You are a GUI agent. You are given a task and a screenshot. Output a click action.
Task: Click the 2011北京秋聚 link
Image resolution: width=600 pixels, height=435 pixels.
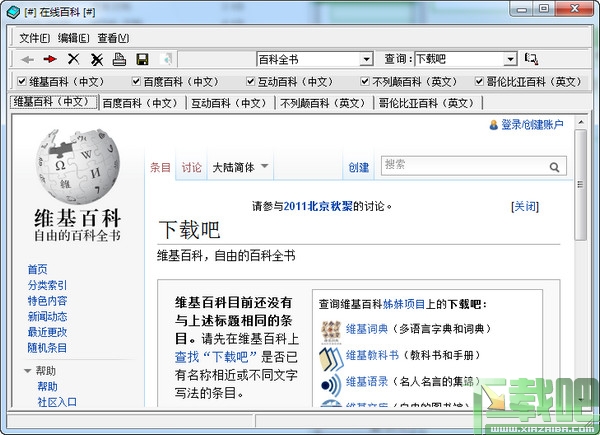coord(318,206)
